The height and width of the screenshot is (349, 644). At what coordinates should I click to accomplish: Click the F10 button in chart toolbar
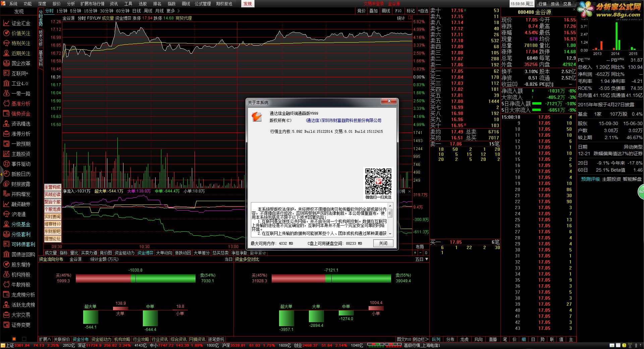coord(398,11)
